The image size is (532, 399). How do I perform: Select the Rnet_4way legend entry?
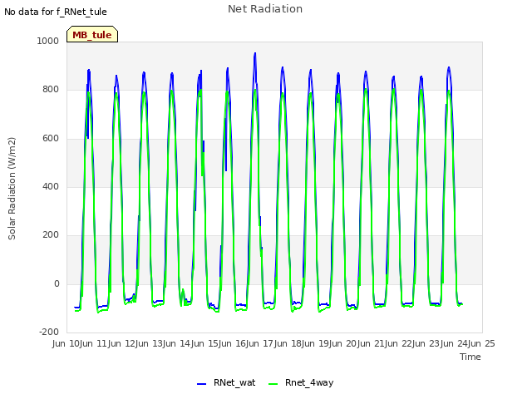(x=301, y=382)
